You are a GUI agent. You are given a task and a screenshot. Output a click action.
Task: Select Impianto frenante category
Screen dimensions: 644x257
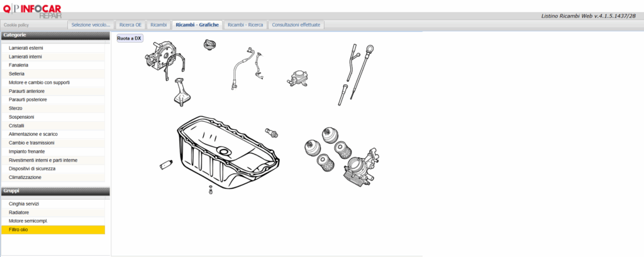click(x=53, y=151)
